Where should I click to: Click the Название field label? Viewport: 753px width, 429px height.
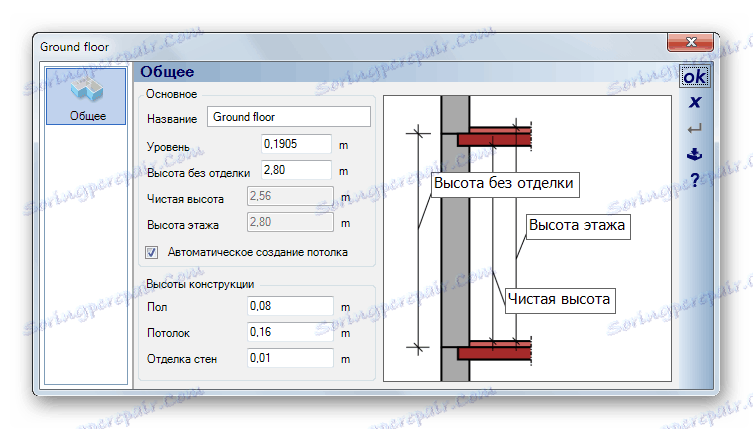tap(172, 119)
